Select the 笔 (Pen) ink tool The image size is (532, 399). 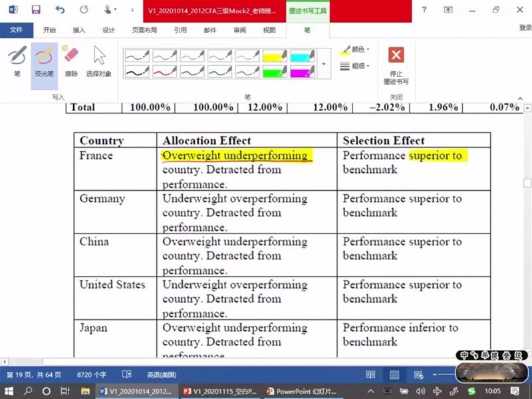[x=17, y=61]
